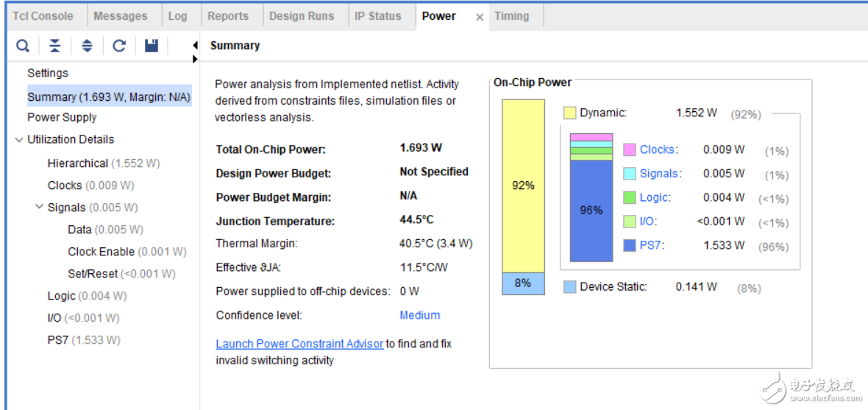Viewport: 868px width, 410px height.
Task: Open the Timing tab
Action: tap(511, 16)
